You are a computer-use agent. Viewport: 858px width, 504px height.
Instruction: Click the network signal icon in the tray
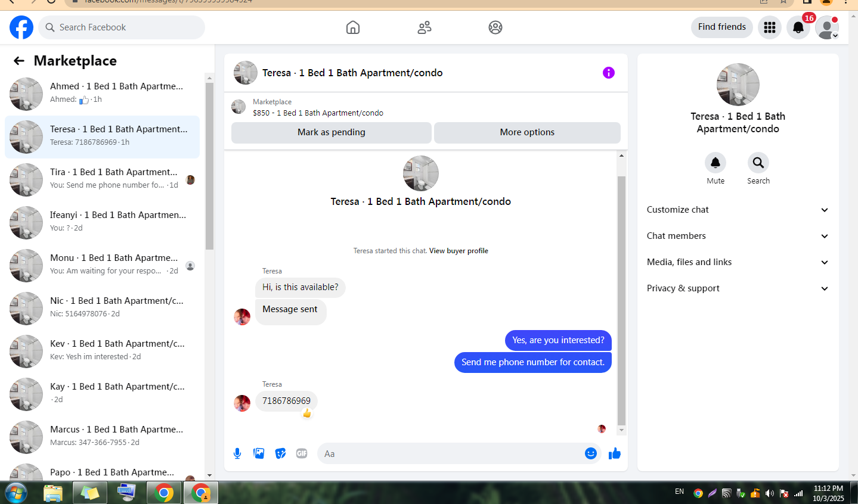(798, 493)
